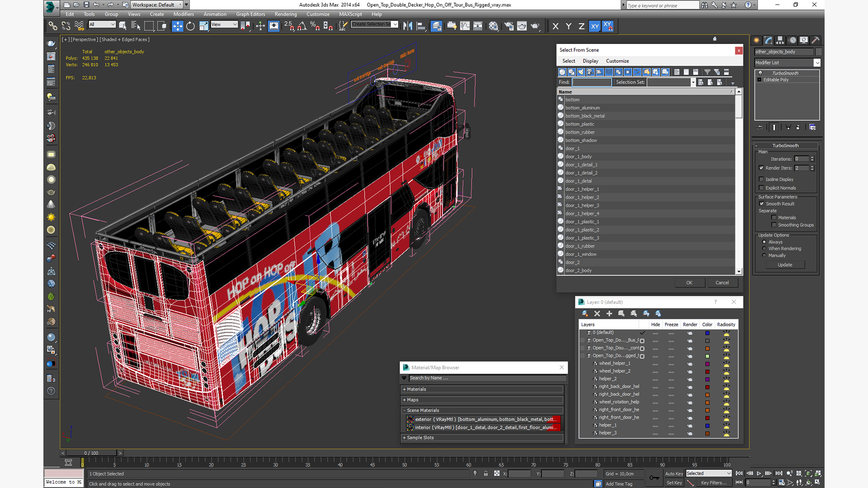Click color swatch of wheel_helper_1 layer

708,364
